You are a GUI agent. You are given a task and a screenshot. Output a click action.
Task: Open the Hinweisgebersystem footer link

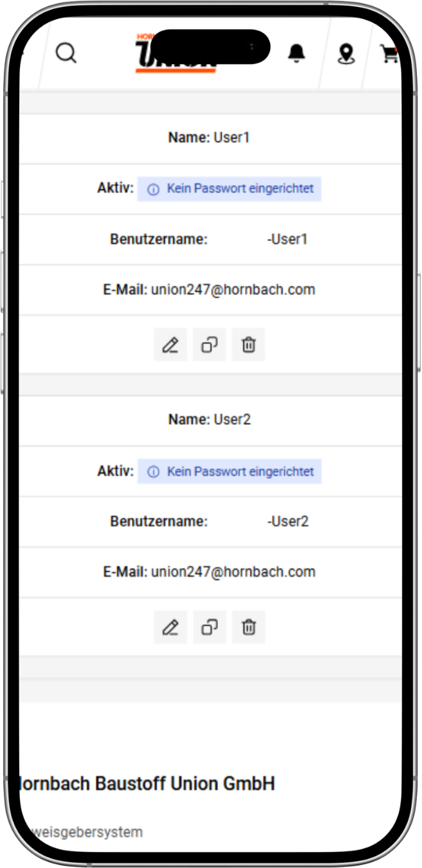(81, 832)
